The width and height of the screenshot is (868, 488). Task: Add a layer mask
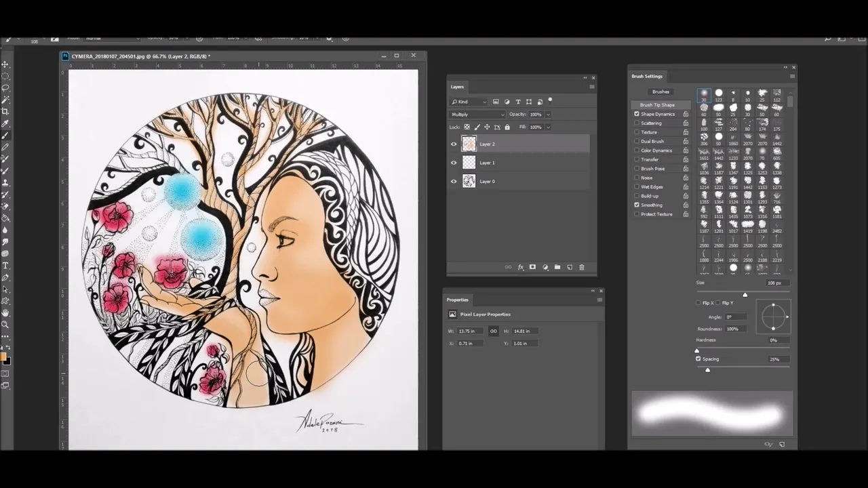pyautogui.click(x=532, y=267)
